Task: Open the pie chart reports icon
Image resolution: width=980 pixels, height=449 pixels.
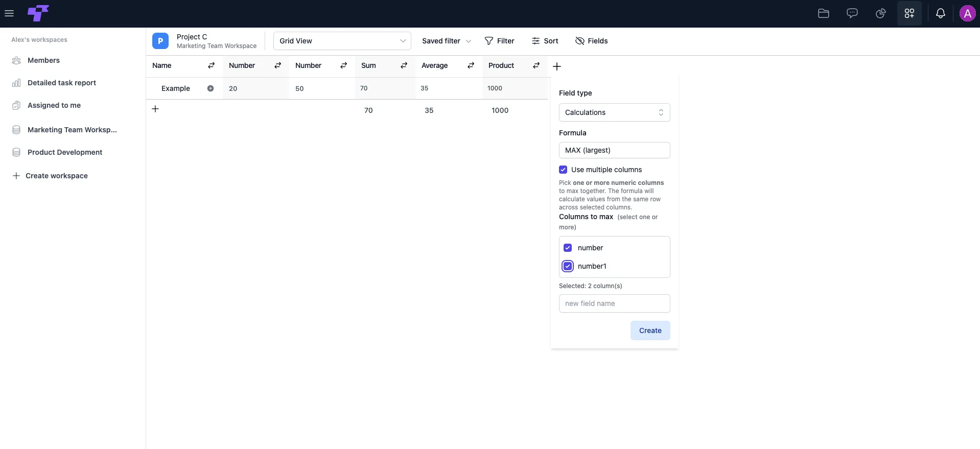Action: point(881,13)
